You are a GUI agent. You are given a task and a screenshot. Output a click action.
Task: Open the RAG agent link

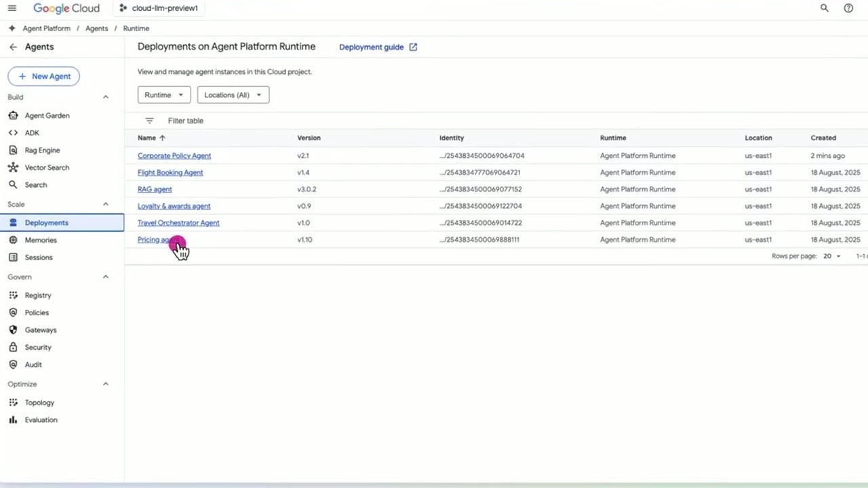[155, 189]
